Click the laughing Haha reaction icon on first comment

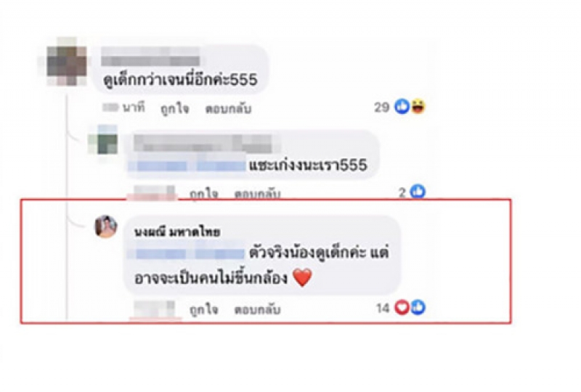click(x=418, y=107)
